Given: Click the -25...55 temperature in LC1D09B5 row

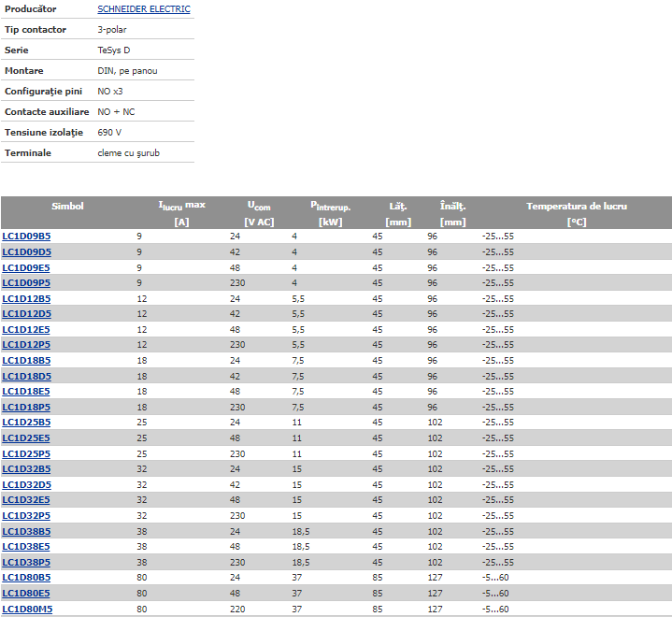Looking at the screenshot, I should click(497, 237).
